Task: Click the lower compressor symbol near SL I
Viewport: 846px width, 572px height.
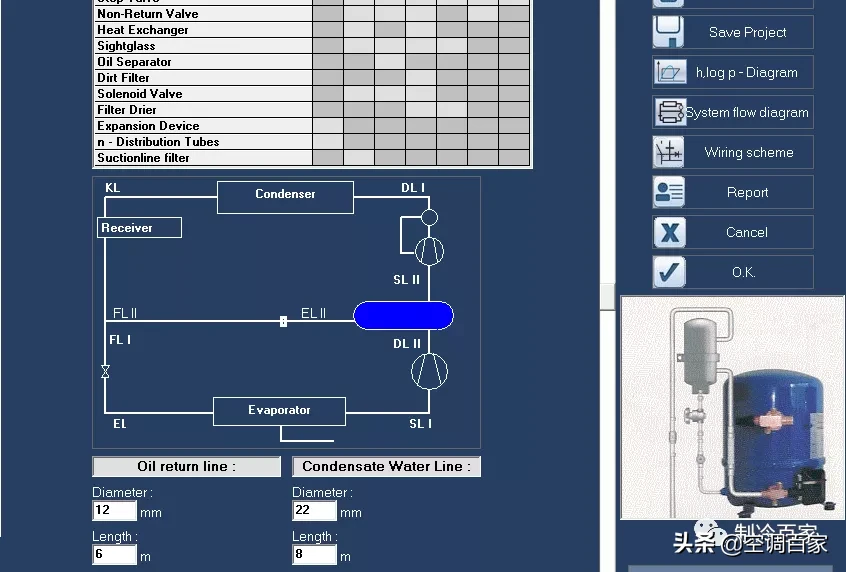Action: (429, 371)
